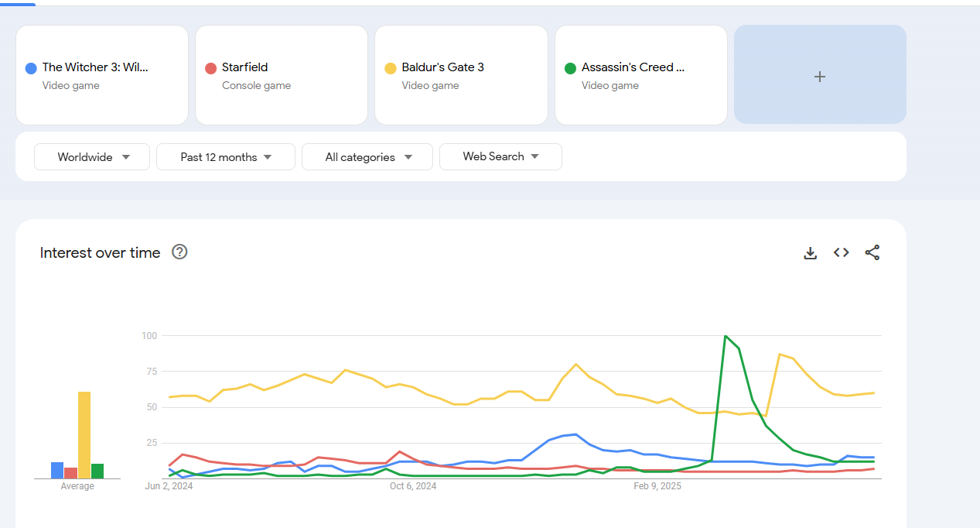
Task: Click the "Oct 6, 2024" axis label
Action: click(413, 486)
